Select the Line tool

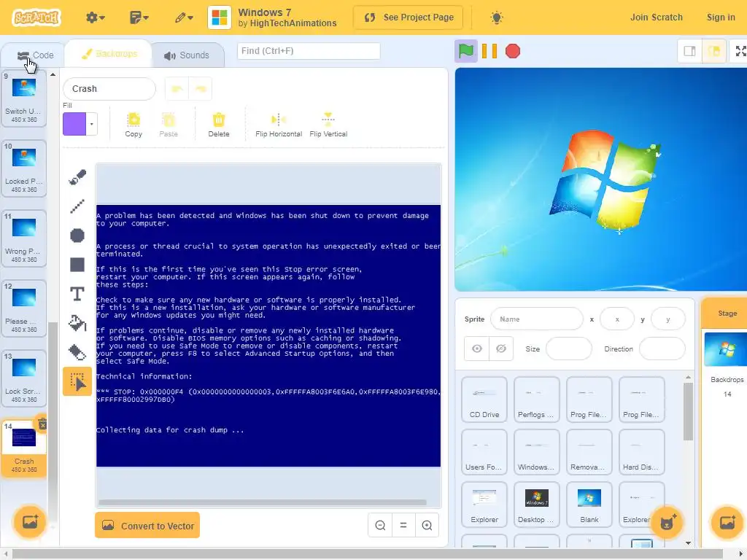[77, 206]
